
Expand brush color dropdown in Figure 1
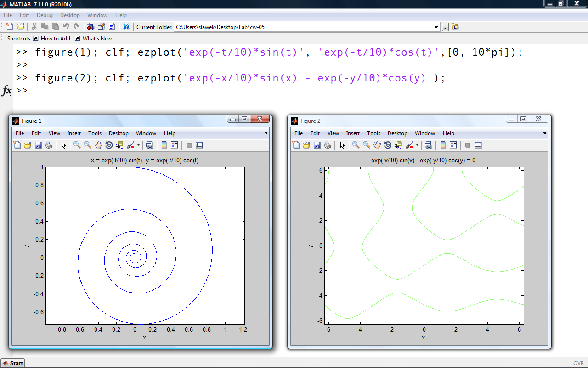(138, 145)
